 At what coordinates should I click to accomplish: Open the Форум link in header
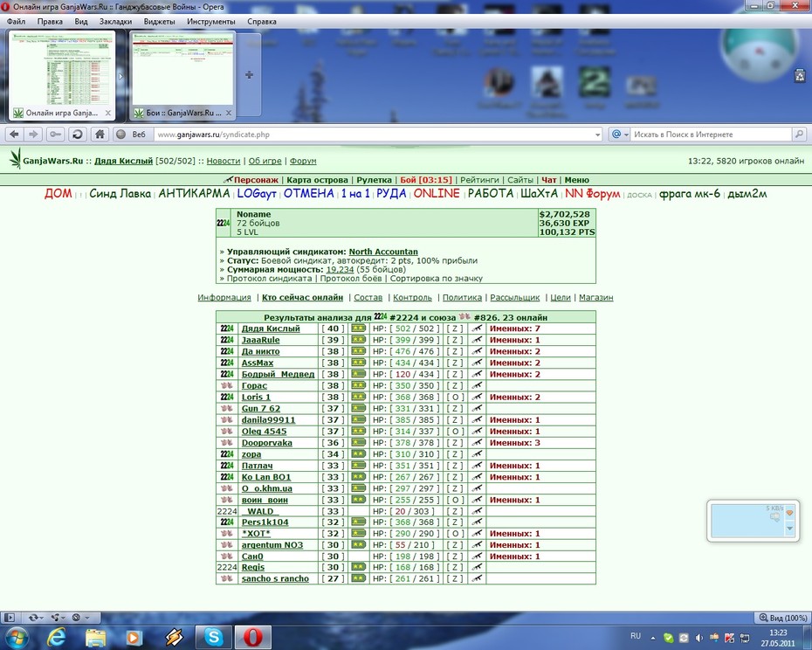pyautogui.click(x=303, y=161)
